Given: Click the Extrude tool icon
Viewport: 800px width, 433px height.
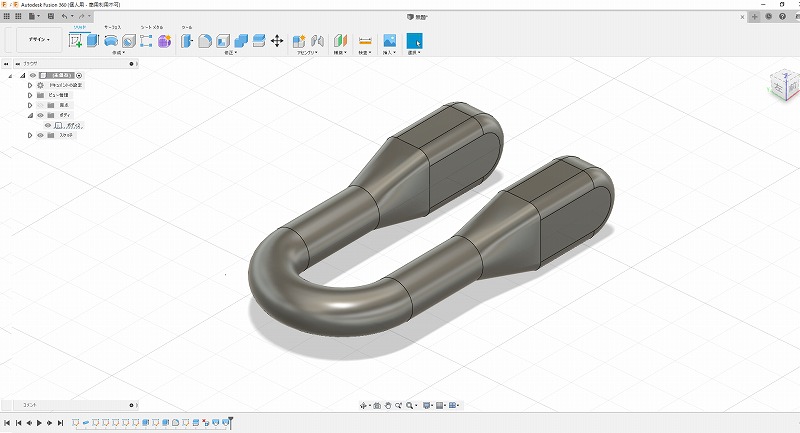Looking at the screenshot, I should tap(92, 41).
